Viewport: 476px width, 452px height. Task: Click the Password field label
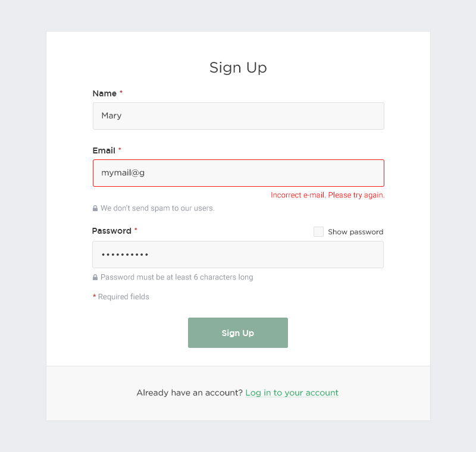[111, 231]
